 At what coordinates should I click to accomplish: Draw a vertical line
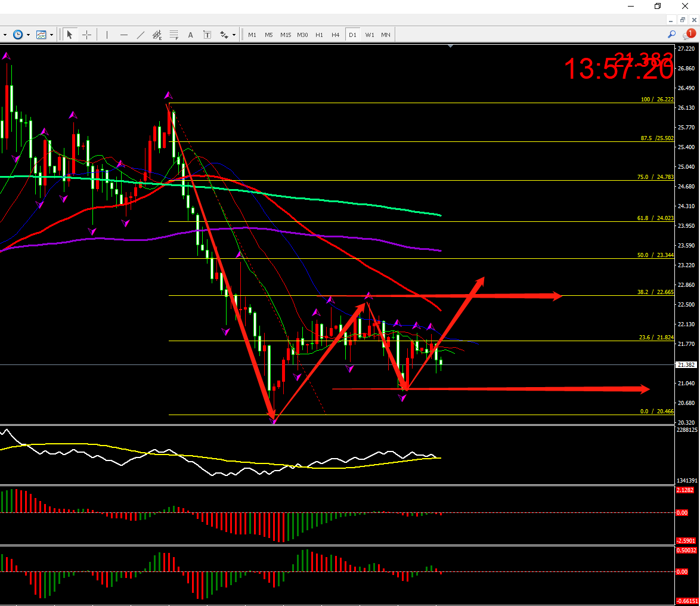(x=107, y=35)
